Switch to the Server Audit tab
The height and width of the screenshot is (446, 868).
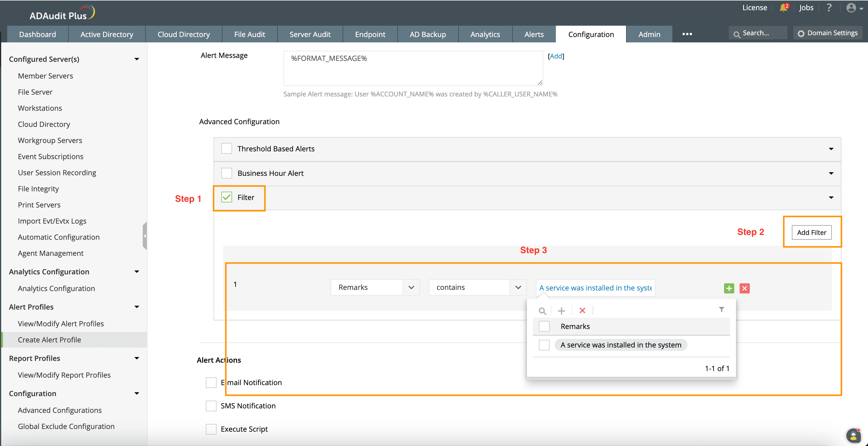click(x=310, y=34)
